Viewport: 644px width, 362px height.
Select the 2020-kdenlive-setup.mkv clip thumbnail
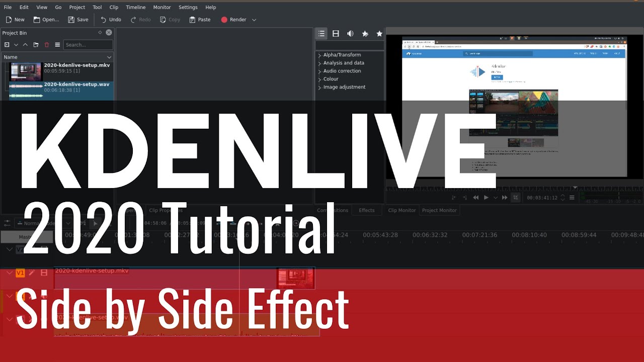coord(26,71)
